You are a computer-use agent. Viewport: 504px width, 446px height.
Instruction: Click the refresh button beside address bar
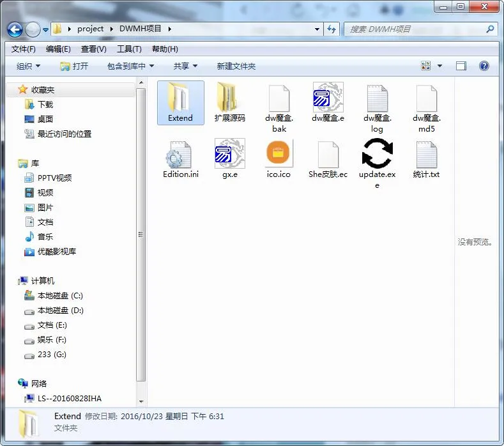click(332, 29)
